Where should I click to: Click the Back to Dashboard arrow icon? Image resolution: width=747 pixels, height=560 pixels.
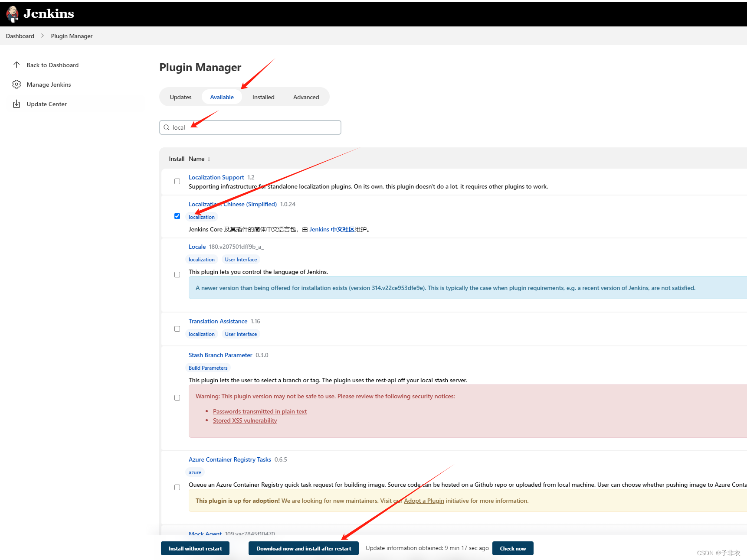tap(16, 65)
